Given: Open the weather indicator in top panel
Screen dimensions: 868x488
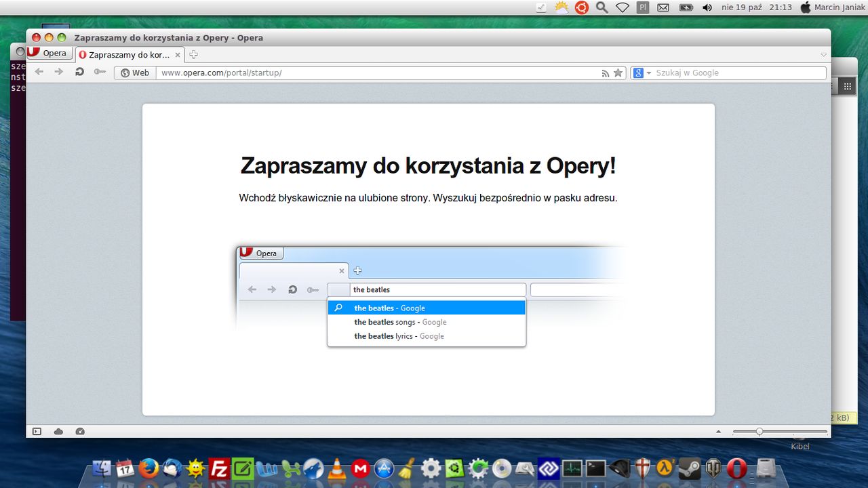Looking at the screenshot, I should (x=561, y=7).
